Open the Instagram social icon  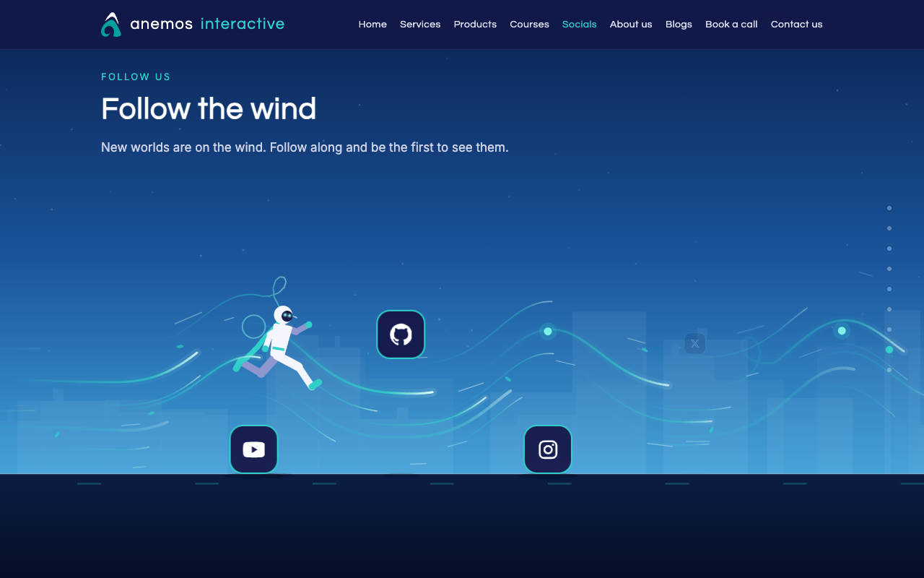[x=548, y=449]
